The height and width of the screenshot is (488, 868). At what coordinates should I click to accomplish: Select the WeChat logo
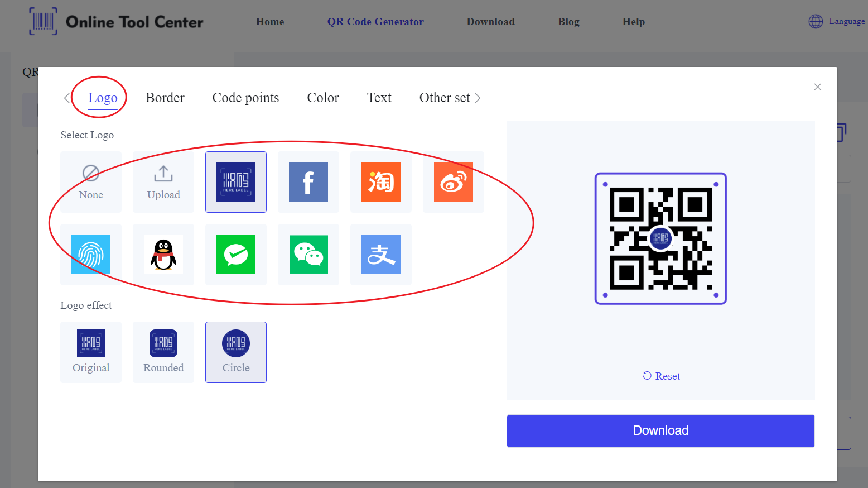click(308, 255)
